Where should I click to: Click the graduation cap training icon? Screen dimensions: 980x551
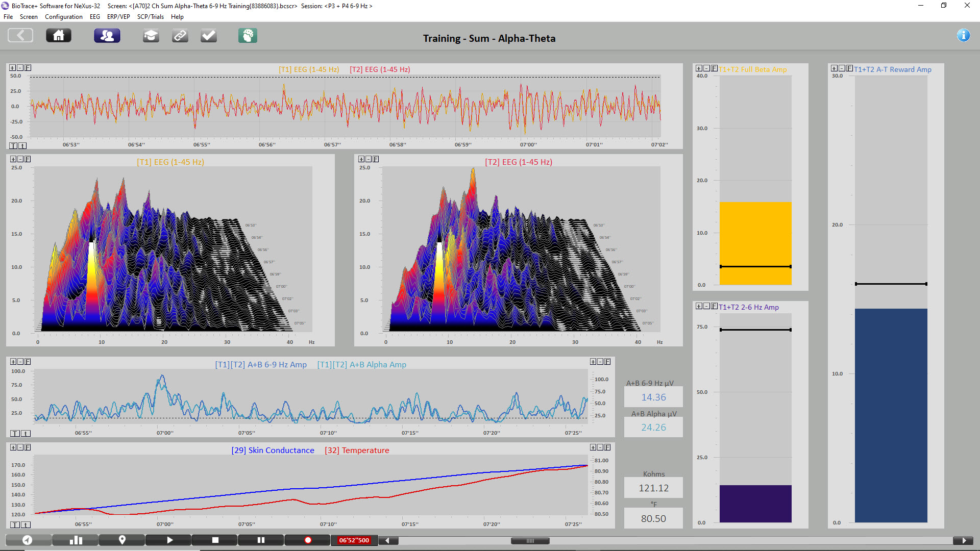click(151, 36)
